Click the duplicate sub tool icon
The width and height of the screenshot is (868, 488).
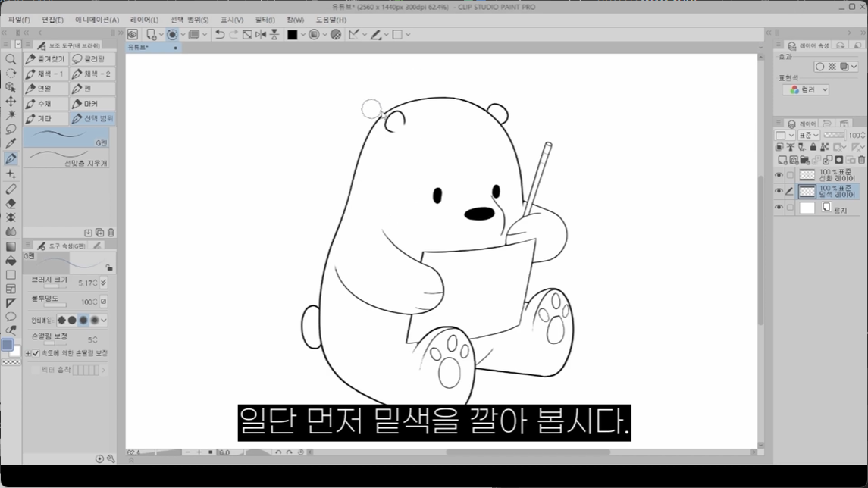point(99,233)
